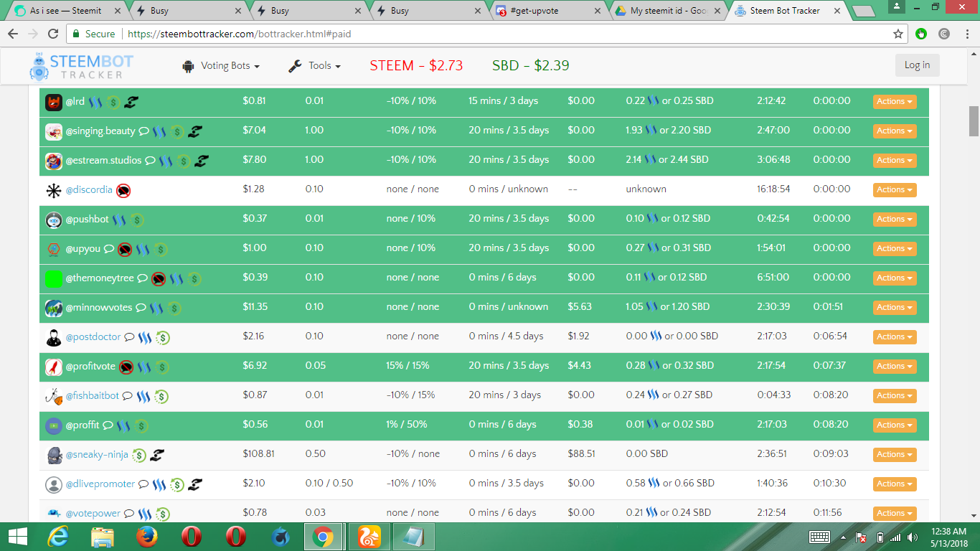Click the 'SBD – $2.39' price text
The height and width of the screenshot is (551, 980).
click(x=531, y=66)
